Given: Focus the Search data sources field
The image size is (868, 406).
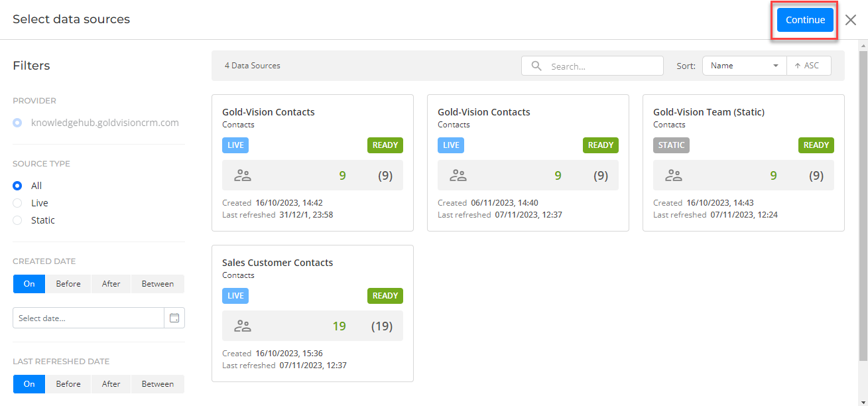Looking at the screenshot, I should [x=592, y=66].
